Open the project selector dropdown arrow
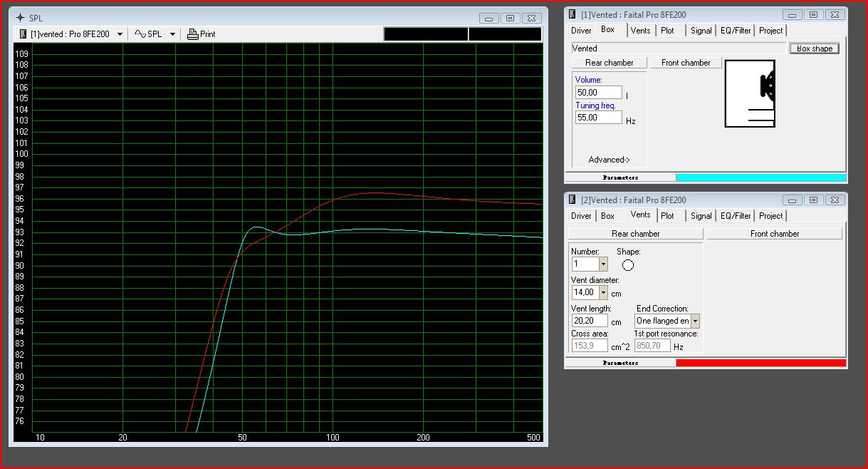This screenshot has width=868, height=469. pyautogui.click(x=120, y=33)
